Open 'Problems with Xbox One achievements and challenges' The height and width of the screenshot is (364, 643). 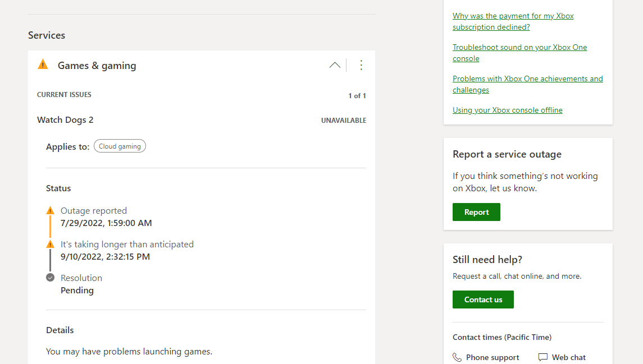click(x=527, y=84)
